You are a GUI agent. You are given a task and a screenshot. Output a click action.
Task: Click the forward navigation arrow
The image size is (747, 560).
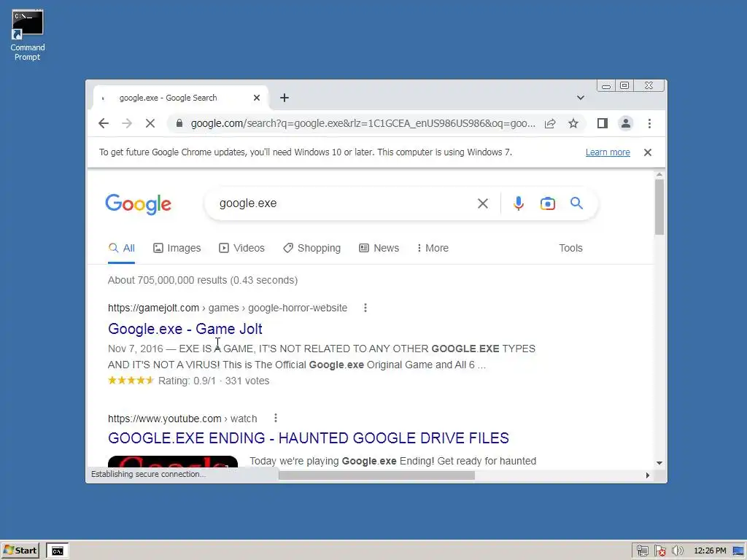coord(127,123)
